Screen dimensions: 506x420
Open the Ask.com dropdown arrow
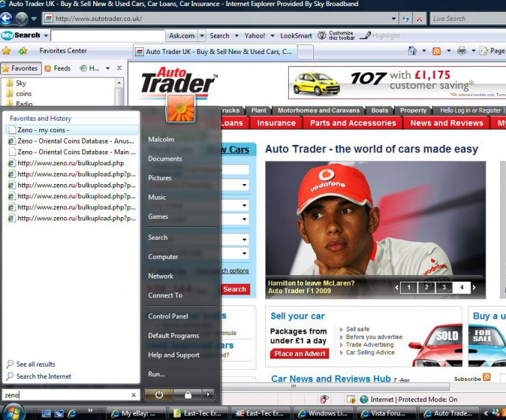pos(202,36)
